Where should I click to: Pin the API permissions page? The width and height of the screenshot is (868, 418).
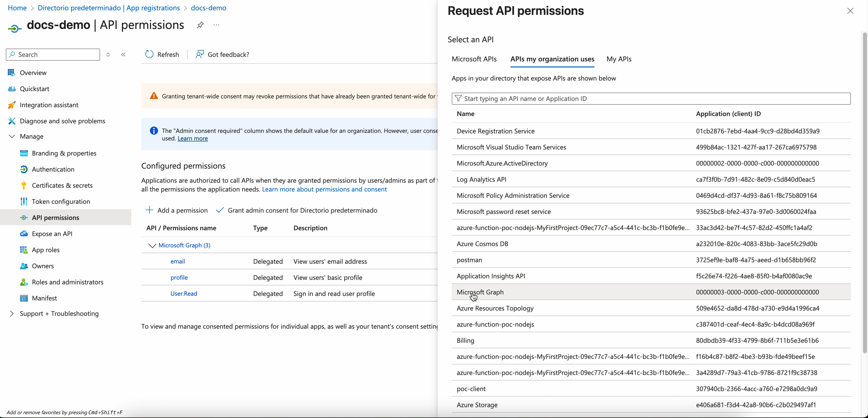(200, 25)
